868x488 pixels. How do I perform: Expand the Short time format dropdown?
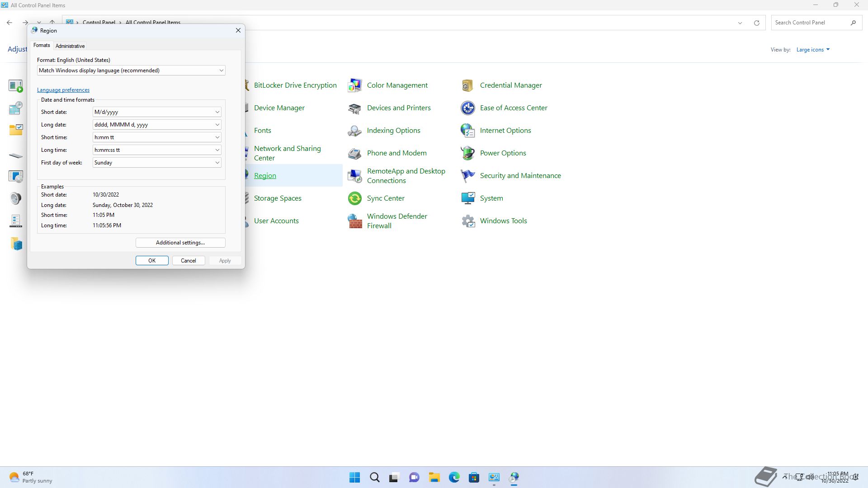pos(157,137)
